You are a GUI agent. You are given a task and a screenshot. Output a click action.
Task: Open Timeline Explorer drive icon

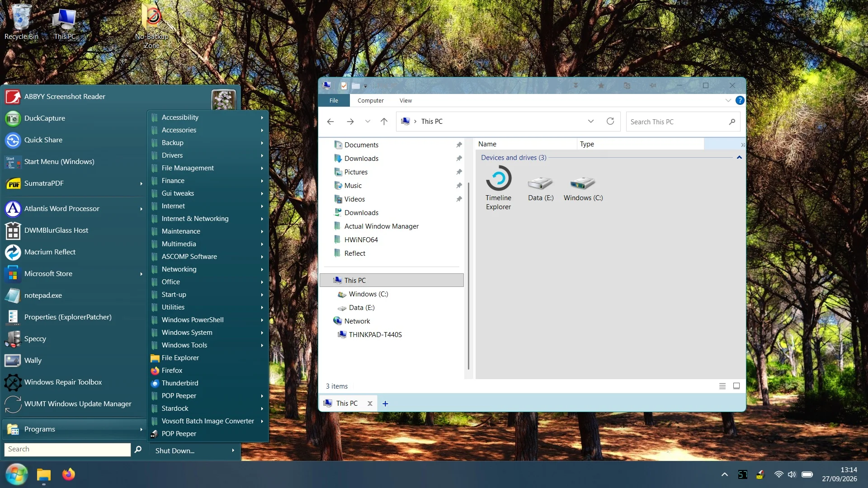click(498, 188)
